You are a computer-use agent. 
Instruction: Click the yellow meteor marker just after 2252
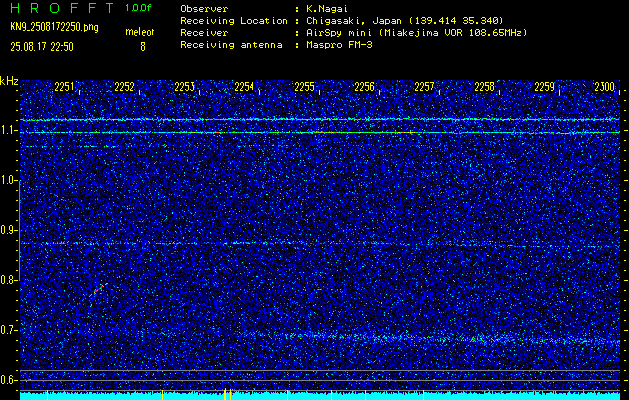tap(162, 395)
